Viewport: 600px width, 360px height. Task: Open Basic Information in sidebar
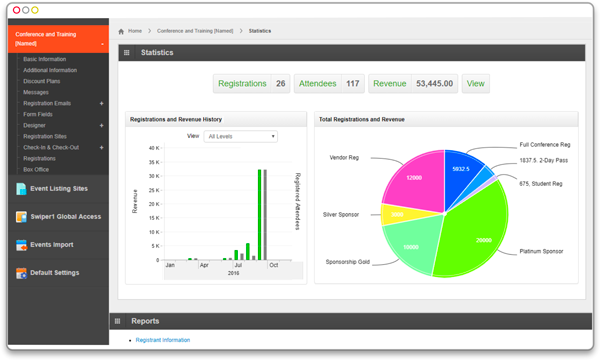tap(44, 59)
